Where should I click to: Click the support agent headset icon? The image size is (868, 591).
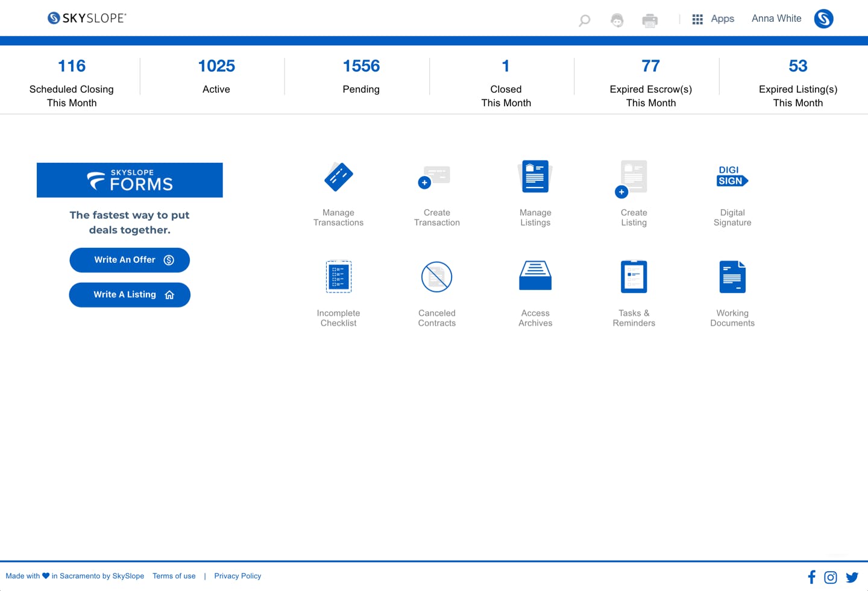[x=617, y=21]
